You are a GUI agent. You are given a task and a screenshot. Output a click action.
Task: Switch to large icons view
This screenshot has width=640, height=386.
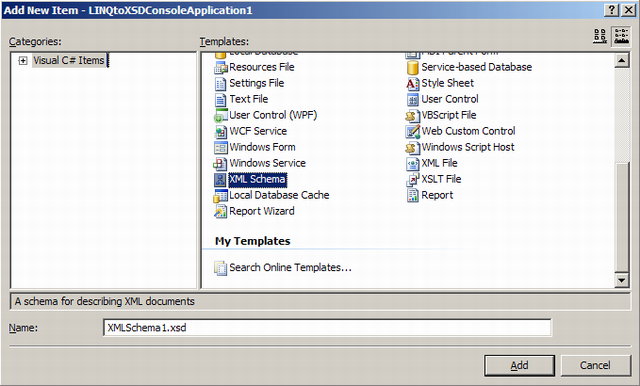click(600, 37)
